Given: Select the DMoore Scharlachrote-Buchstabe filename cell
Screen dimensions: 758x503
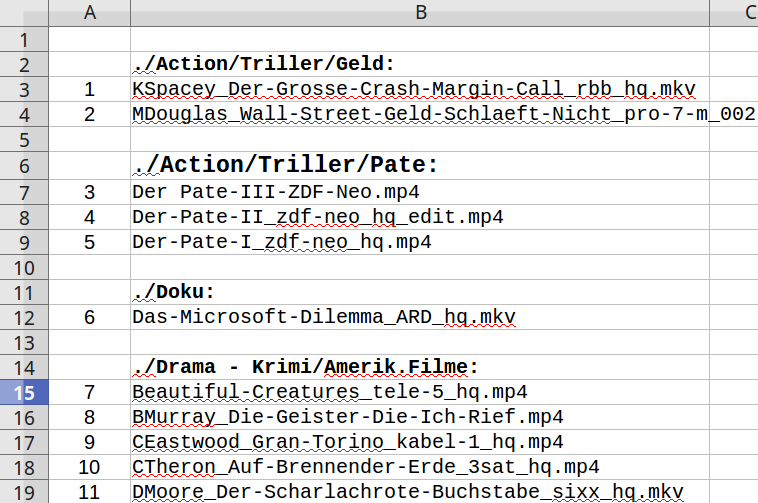Looking at the screenshot, I should point(407,491).
